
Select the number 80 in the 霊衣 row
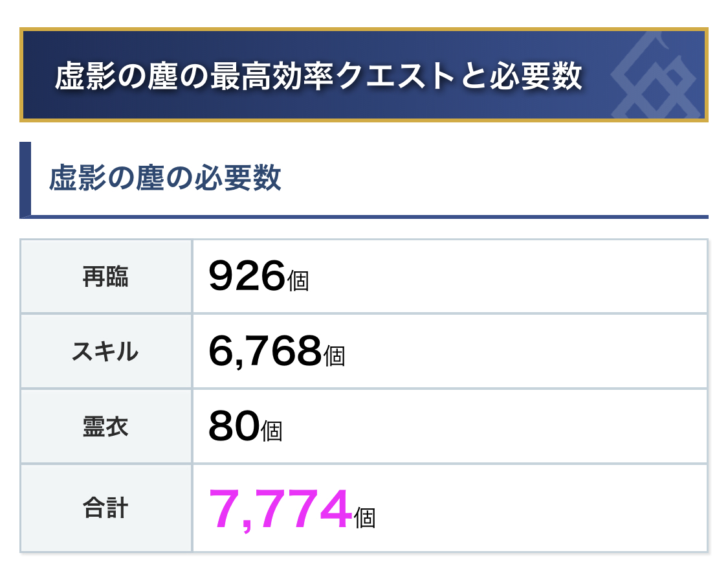click(234, 427)
